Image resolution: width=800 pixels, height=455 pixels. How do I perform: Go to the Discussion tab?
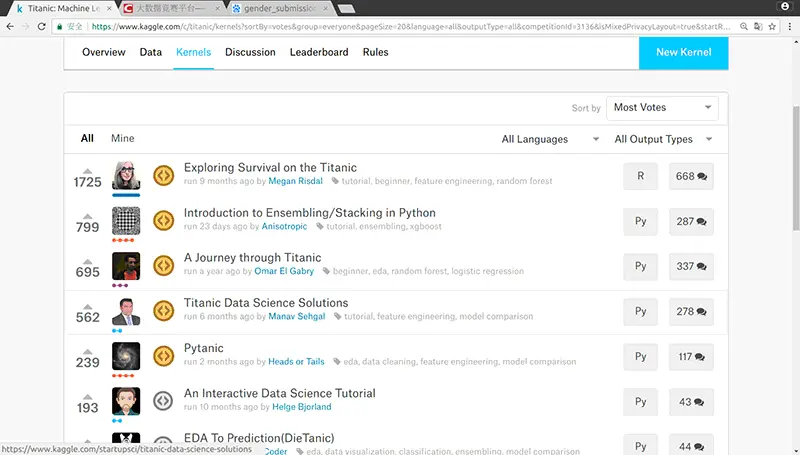(250, 52)
